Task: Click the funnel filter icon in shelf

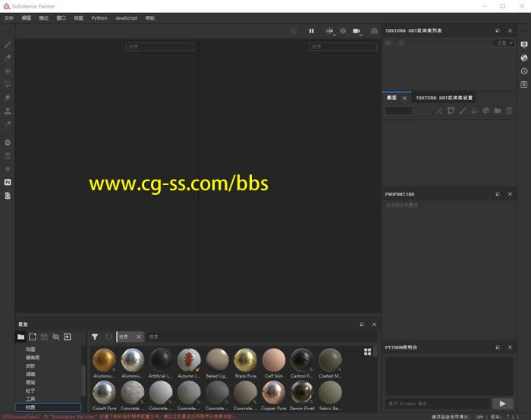Action: pos(95,337)
